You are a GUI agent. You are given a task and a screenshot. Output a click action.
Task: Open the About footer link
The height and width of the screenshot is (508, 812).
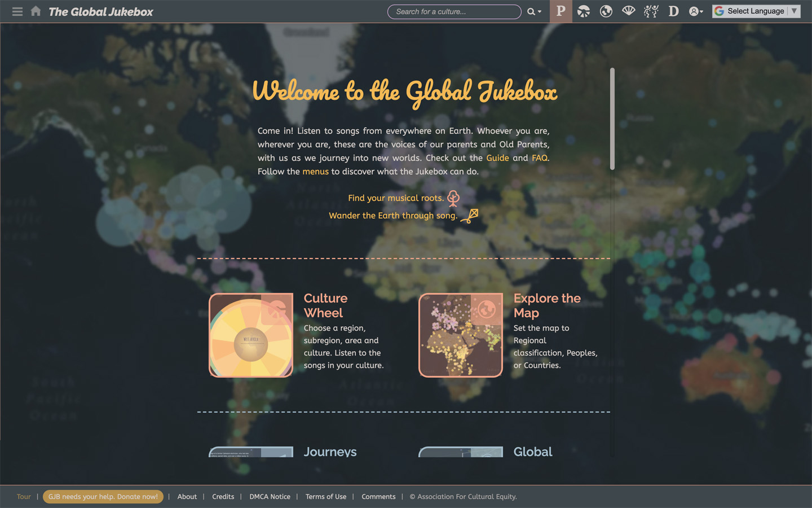coord(187,497)
